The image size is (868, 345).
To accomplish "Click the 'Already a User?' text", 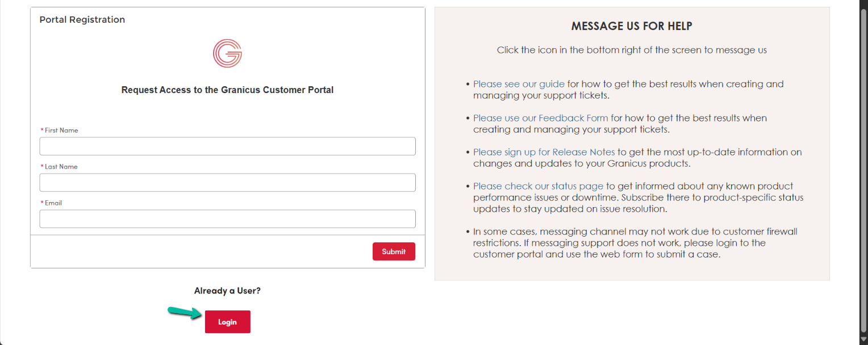I will (227, 291).
